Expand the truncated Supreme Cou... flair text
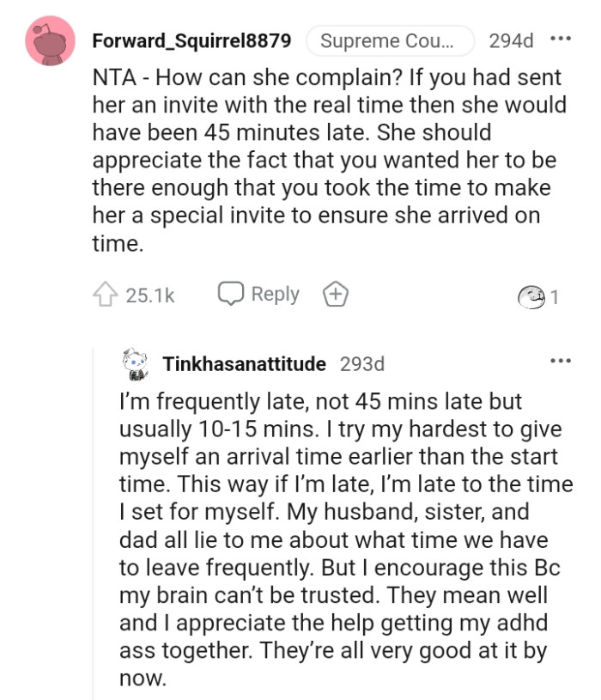Image resolution: width=601 pixels, height=700 pixels. (390, 40)
